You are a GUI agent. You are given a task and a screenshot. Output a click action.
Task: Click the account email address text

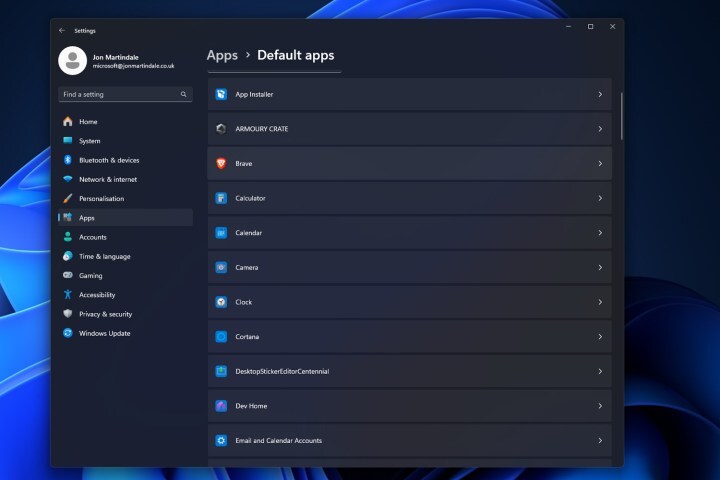click(x=133, y=66)
